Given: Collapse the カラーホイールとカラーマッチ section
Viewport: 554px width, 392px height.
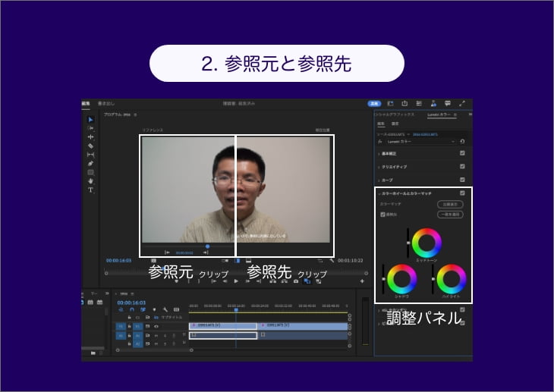Looking at the screenshot, I should (x=379, y=193).
